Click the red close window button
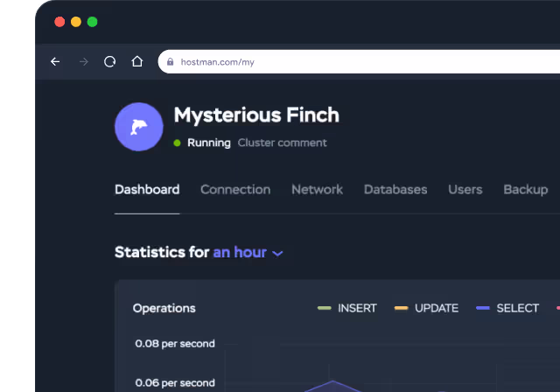Screen dimensions: 560x392 [x=59, y=22]
